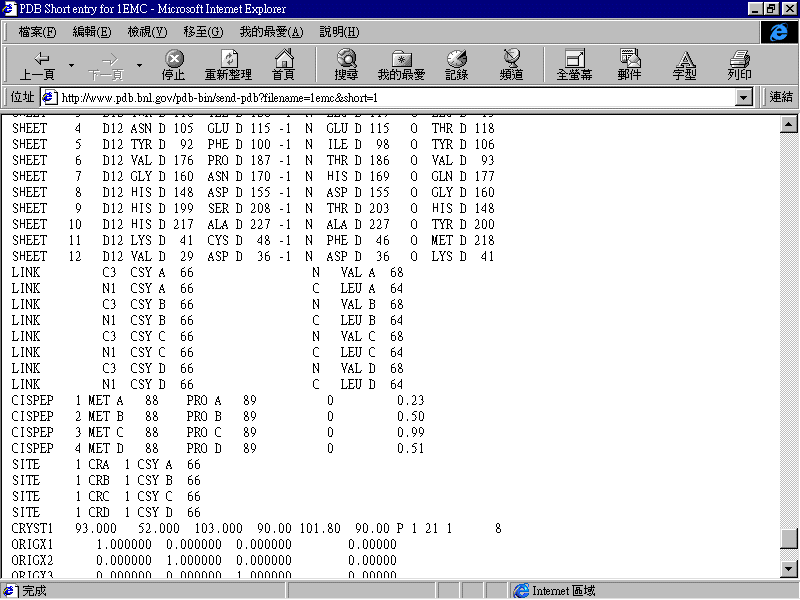This screenshot has width=800, height=600.
Task: Click the Stop (停止) icon
Action: click(x=174, y=66)
